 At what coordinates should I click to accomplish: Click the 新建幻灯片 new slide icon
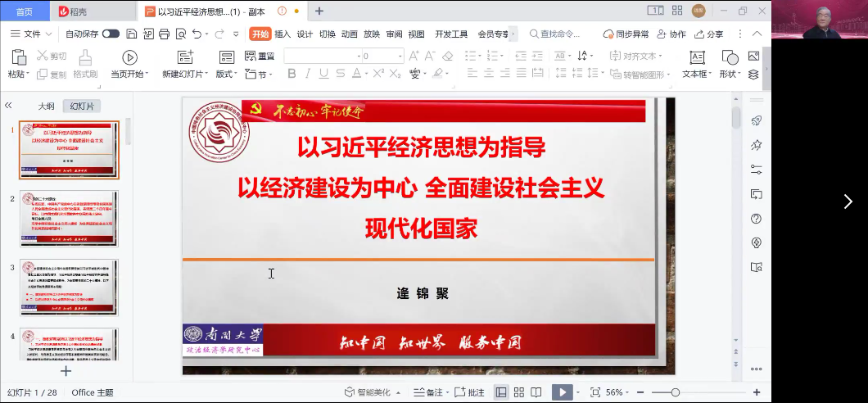[185, 57]
